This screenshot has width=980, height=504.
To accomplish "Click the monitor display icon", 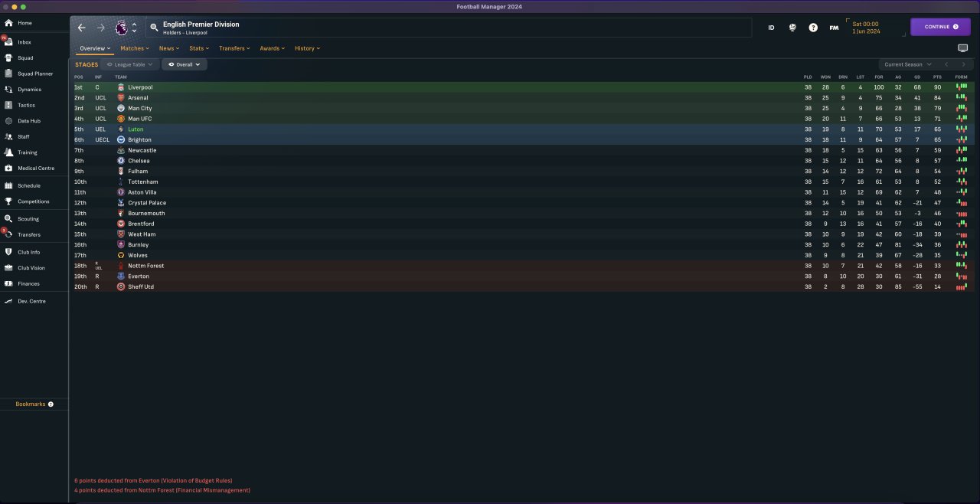I will (962, 48).
